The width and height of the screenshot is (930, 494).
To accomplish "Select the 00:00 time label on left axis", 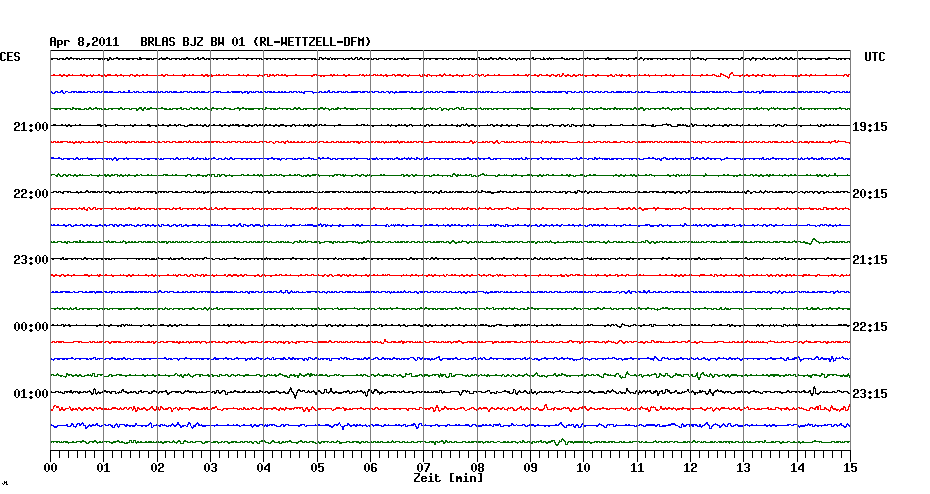I will click(x=30, y=326).
